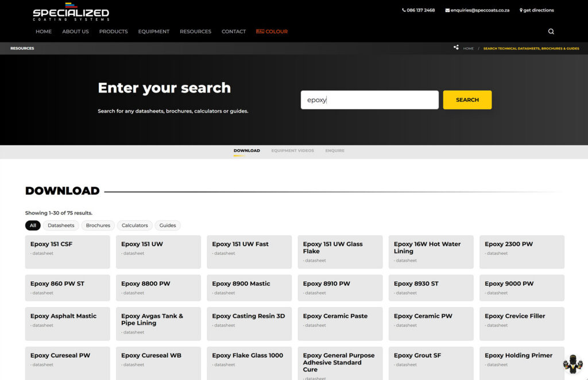Select the All filter pill
Screen dimensions: 588x380
[x=33, y=225]
